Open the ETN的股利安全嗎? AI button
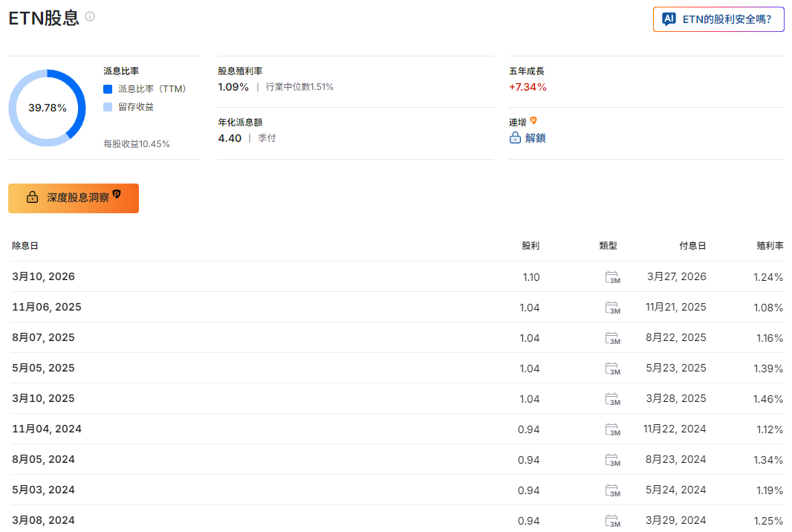This screenshot has height=532, width=792. pyautogui.click(x=718, y=19)
